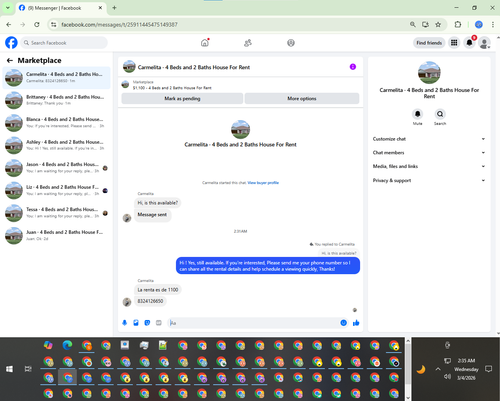
Task: Open the purple conversation info icon
Action: click(x=353, y=67)
